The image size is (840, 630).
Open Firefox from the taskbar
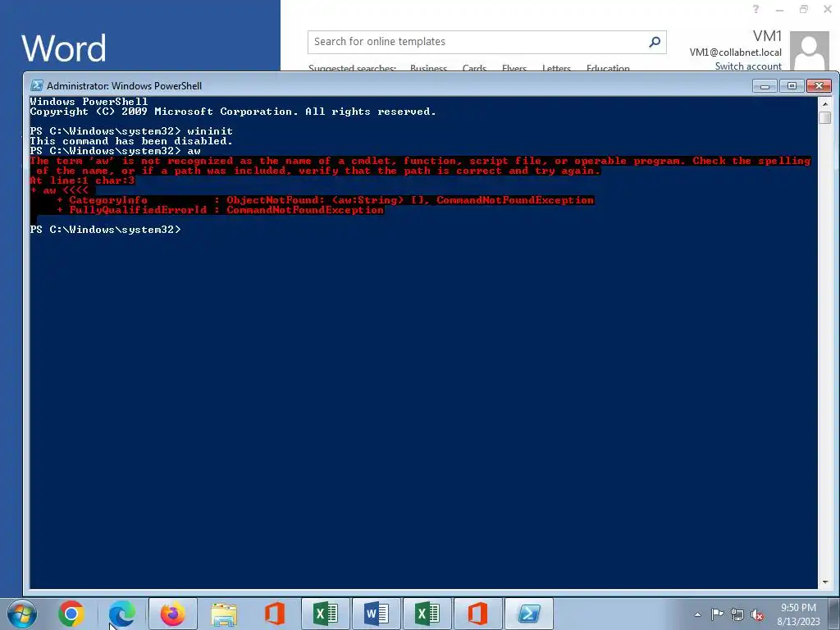coord(172,614)
